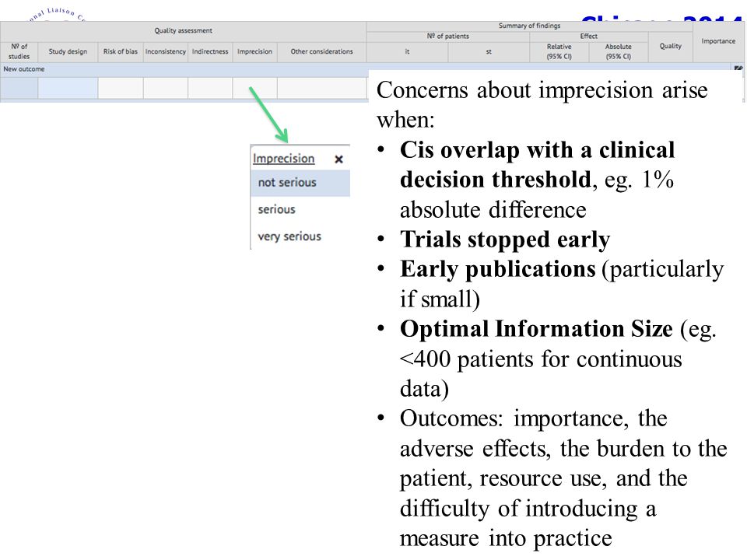Select the New outcome row label

point(24,69)
